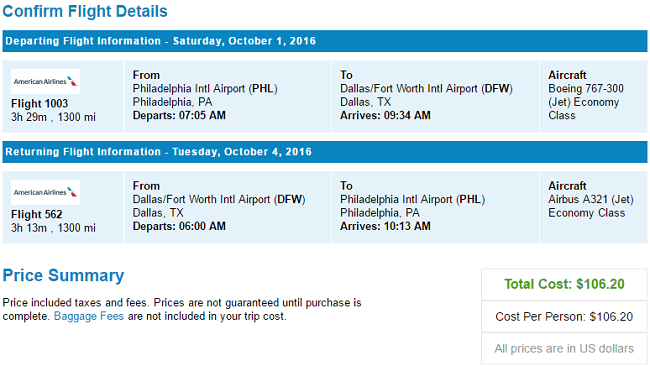Image resolution: width=650 pixels, height=366 pixels.
Task: Select the Returning Flight Information header bar
Action: click(x=325, y=152)
